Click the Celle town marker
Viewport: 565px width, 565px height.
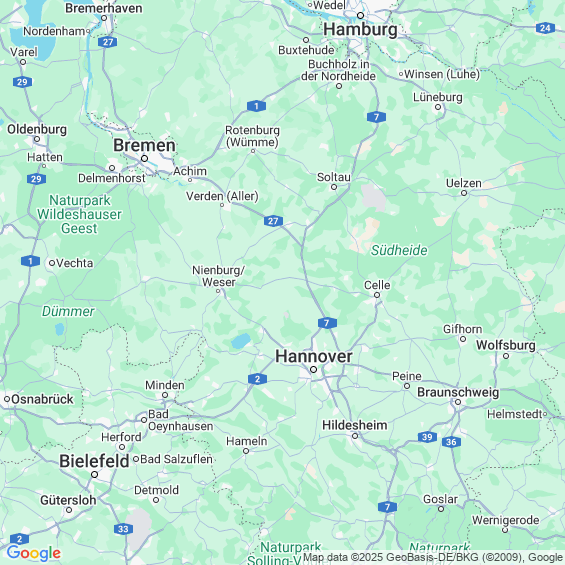click(x=377, y=295)
